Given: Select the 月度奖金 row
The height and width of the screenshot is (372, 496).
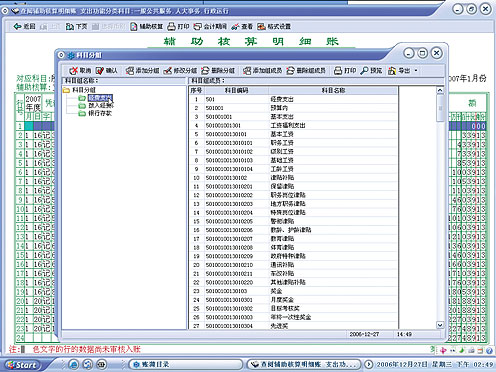Looking at the screenshot, I should (293, 300).
